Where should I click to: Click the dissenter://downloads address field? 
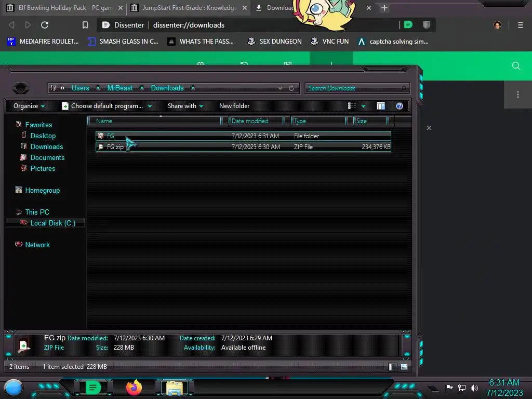click(189, 25)
